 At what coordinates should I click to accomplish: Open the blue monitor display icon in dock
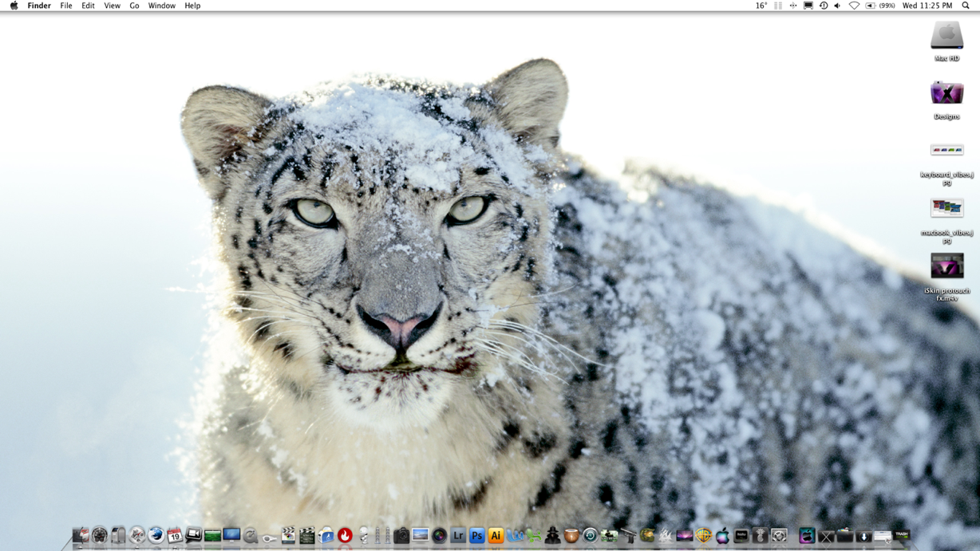[231, 535]
